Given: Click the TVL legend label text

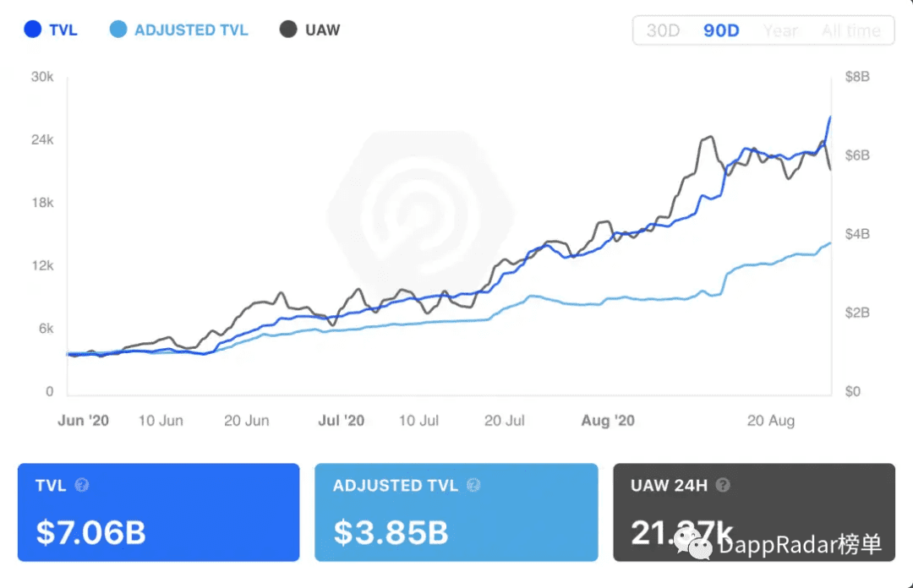Looking at the screenshot, I should (x=63, y=30).
